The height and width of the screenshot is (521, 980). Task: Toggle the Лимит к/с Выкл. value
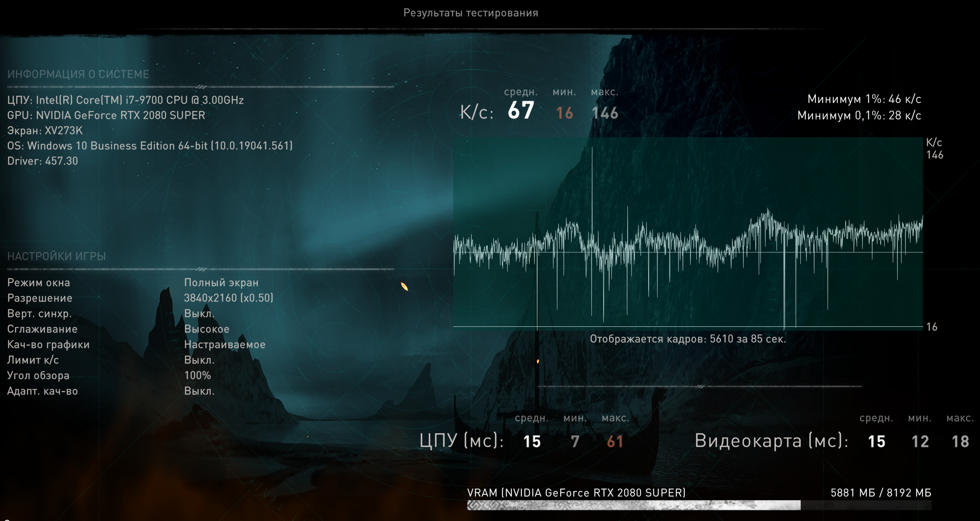tap(199, 360)
